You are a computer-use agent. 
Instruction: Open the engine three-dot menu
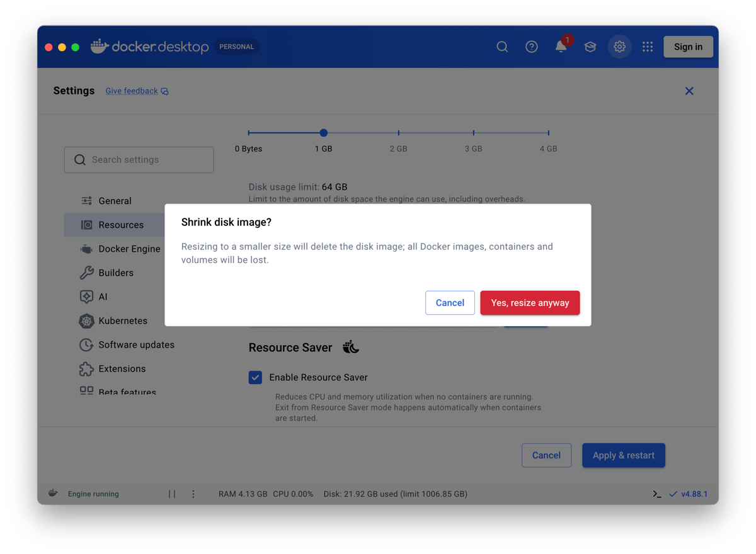click(193, 494)
